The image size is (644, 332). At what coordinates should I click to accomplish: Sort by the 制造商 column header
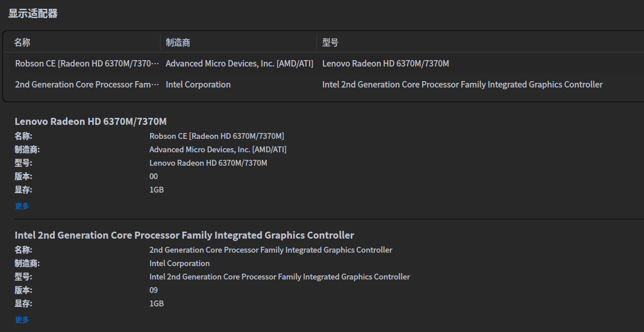pyautogui.click(x=178, y=42)
